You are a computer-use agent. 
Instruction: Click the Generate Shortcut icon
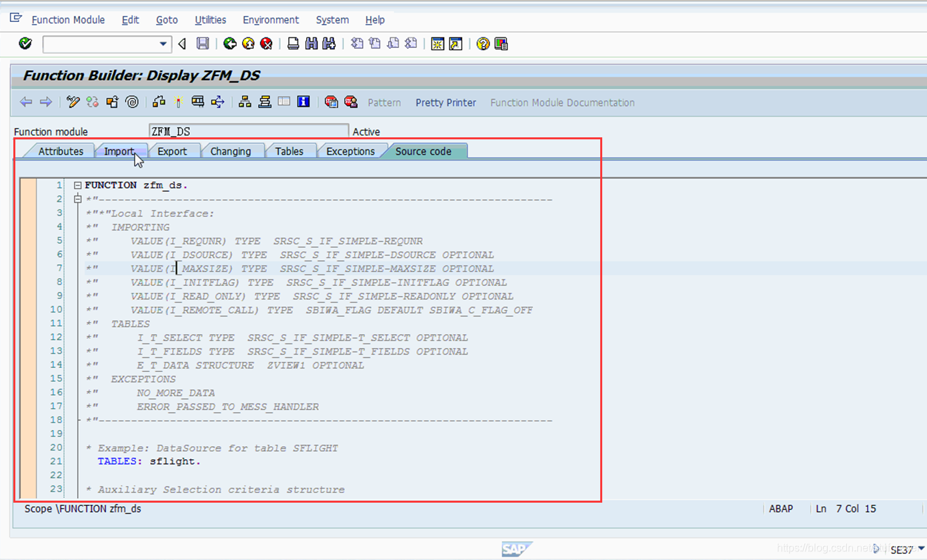tap(455, 44)
